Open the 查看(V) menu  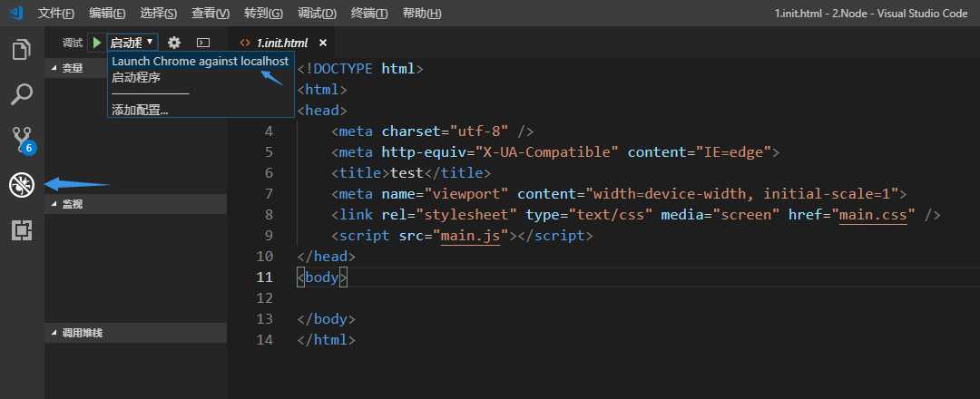pyautogui.click(x=211, y=13)
